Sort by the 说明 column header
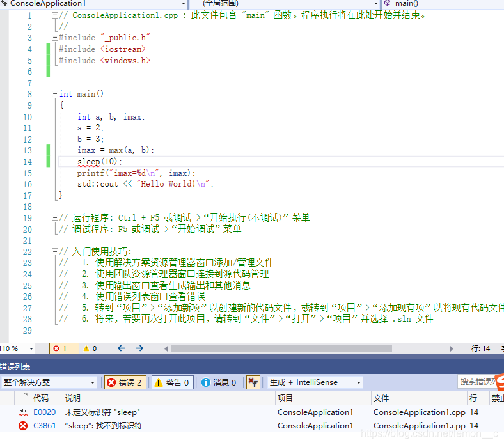504x445 pixels. 73,398
